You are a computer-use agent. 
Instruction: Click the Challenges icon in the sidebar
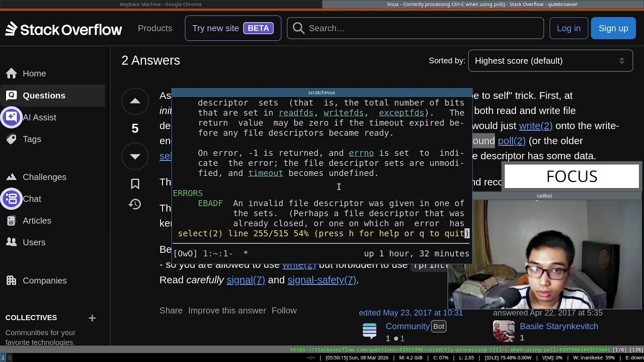12,177
